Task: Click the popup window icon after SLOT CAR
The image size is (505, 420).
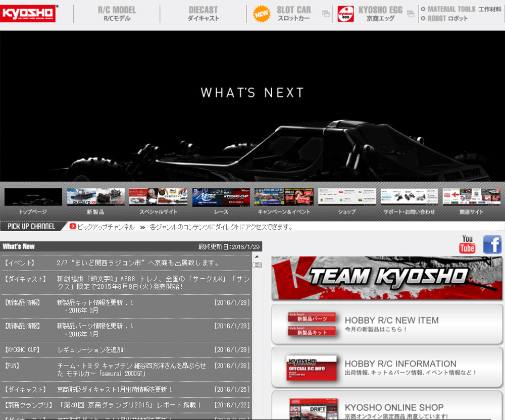Action: click(326, 14)
